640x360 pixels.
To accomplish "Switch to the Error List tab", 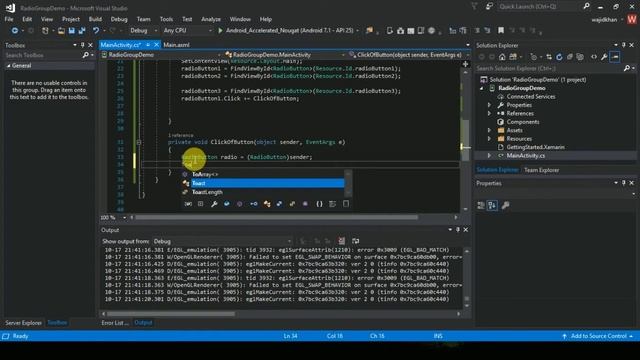I will click(x=115, y=322).
